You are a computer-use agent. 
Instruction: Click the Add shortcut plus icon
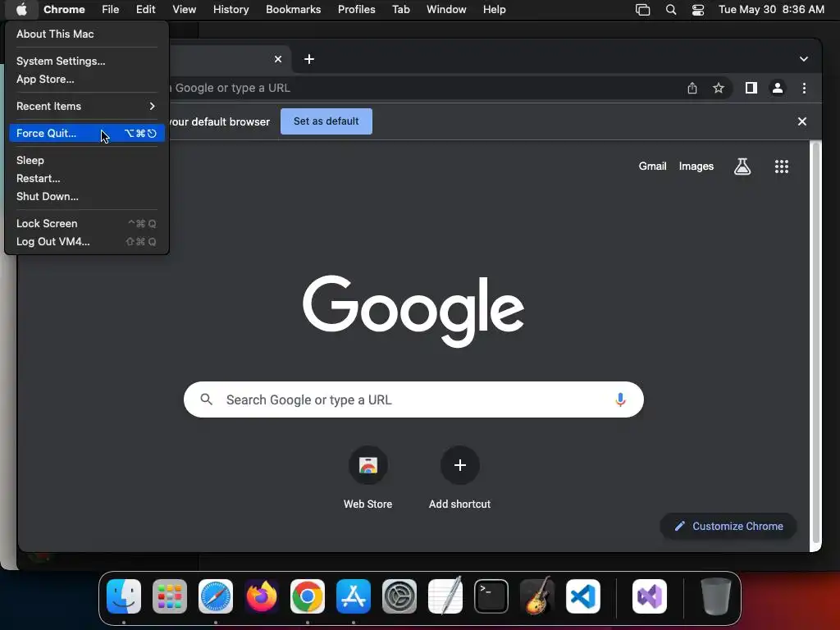pos(459,465)
